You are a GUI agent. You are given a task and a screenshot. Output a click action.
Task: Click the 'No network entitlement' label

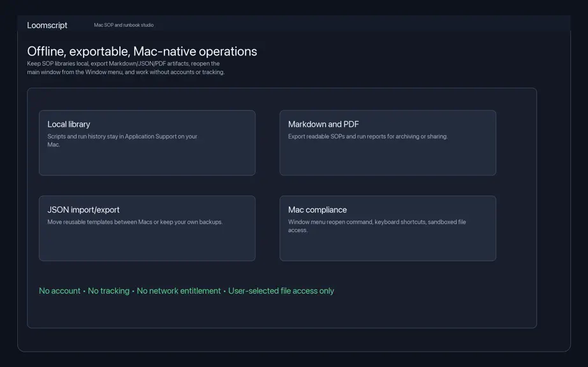[x=179, y=291]
